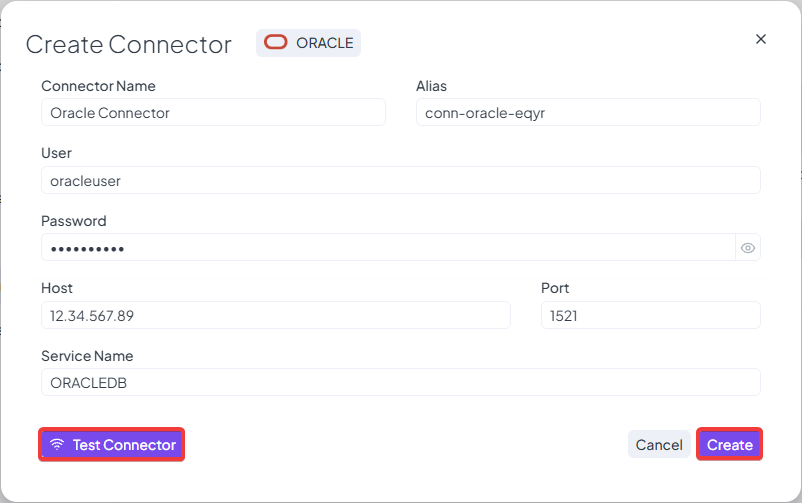Click the "Port" field label
Viewport: 802px width, 503px height.
555,288
